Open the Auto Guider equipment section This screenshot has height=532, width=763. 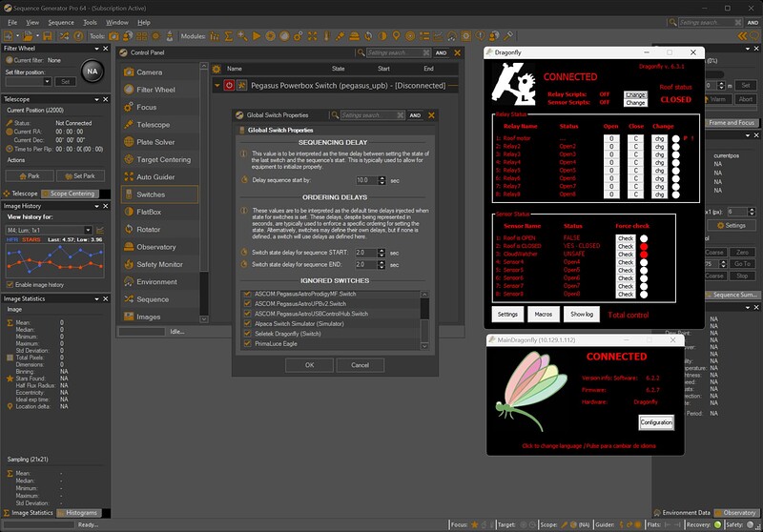pos(155,177)
